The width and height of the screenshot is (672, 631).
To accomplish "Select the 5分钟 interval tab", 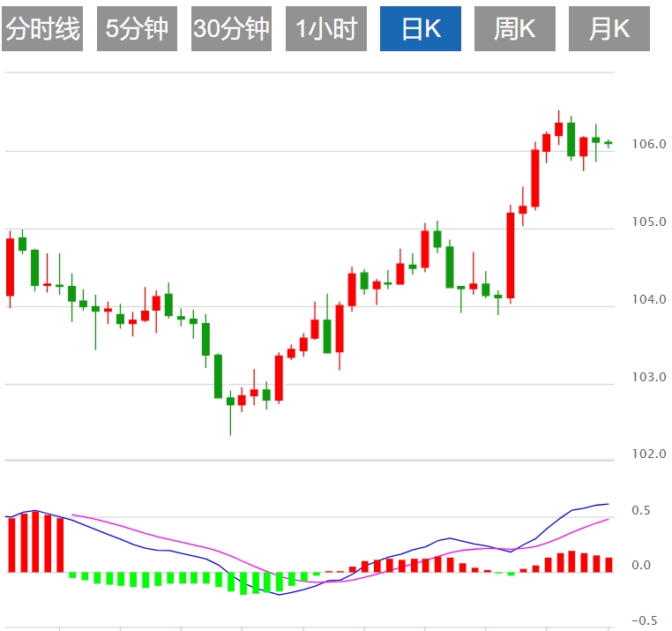I will (x=137, y=29).
